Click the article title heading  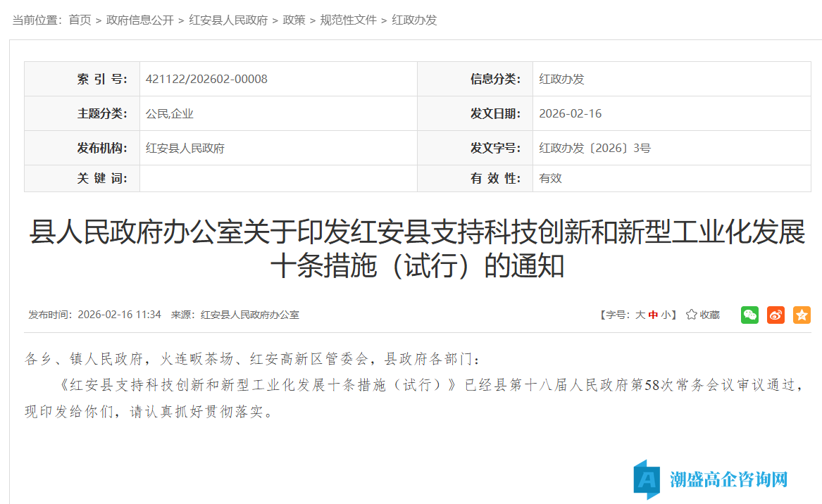(x=411, y=248)
